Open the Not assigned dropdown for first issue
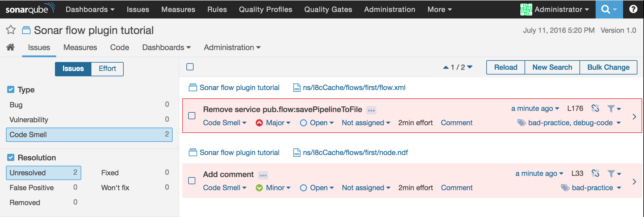This screenshot has height=217, width=644. (x=366, y=123)
